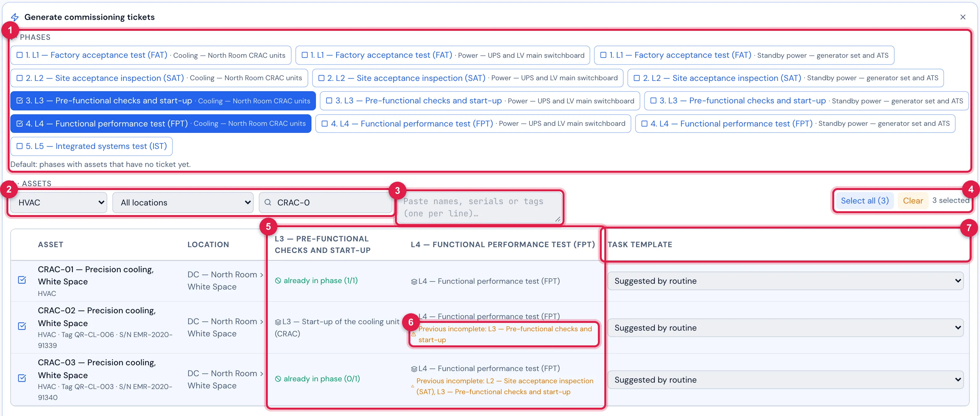Click the Task Template column header

click(640, 245)
